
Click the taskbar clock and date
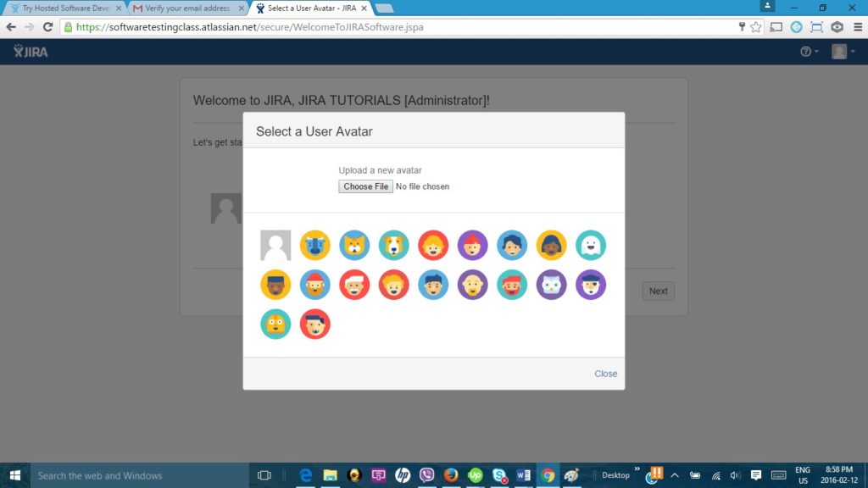pos(839,475)
